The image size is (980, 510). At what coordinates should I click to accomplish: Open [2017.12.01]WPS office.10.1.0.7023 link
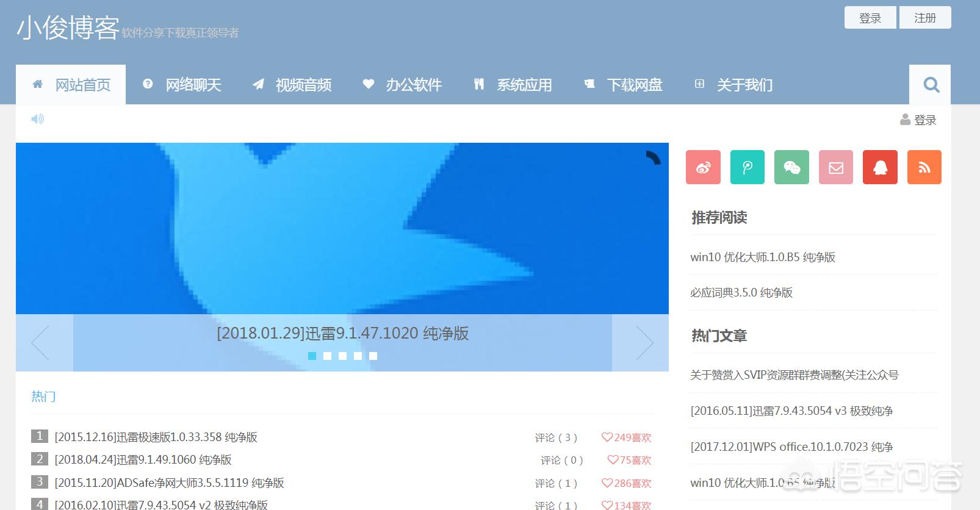click(x=792, y=447)
